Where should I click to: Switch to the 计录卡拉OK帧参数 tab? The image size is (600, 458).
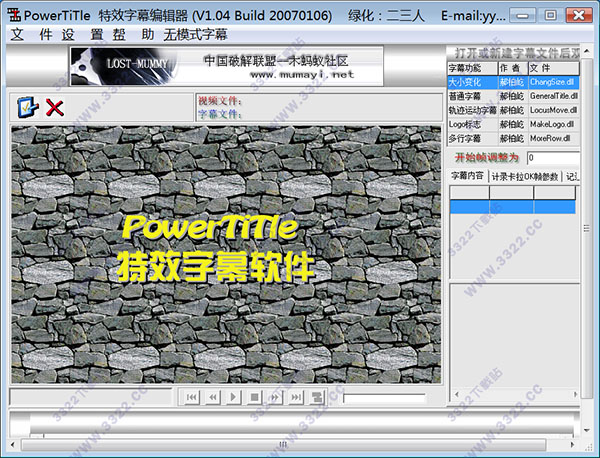tap(525, 176)
